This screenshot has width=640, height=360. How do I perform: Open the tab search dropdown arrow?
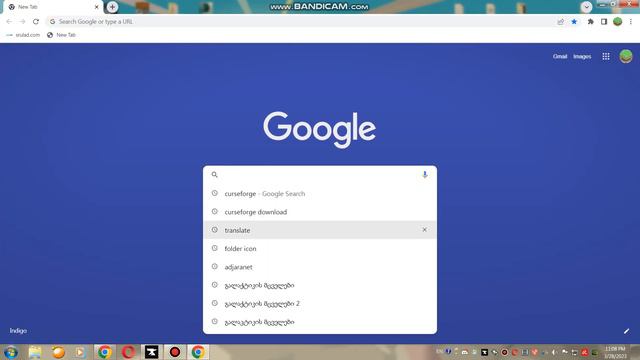[586, 7]
